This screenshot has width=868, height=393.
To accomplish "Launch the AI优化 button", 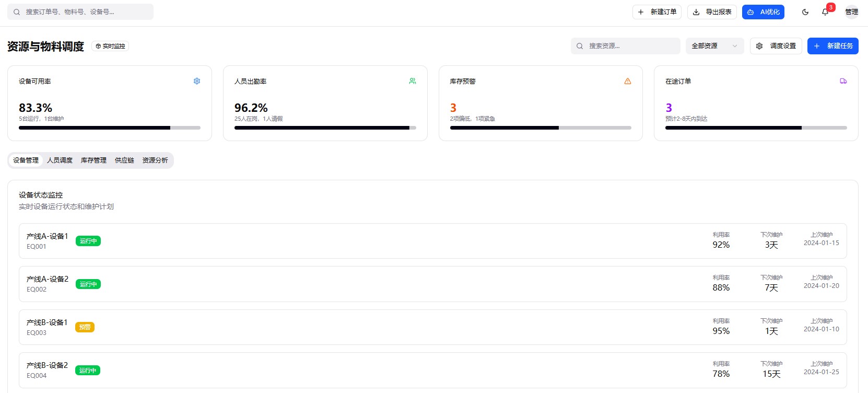I will (x=763, y=12).
